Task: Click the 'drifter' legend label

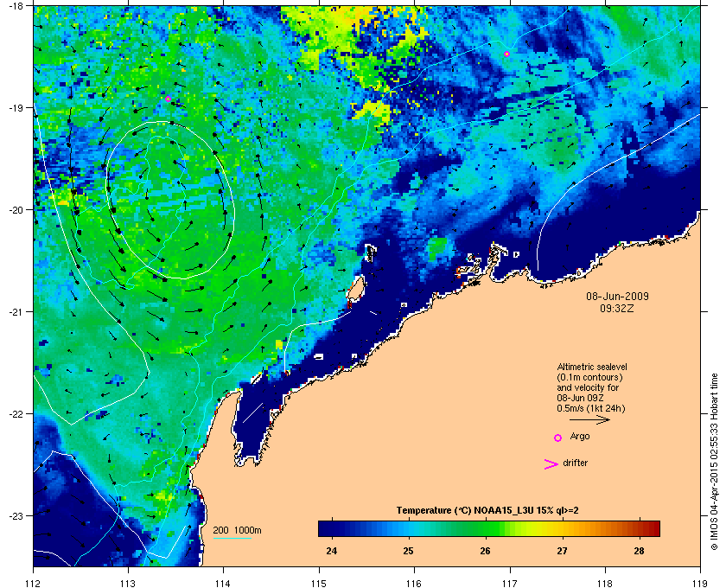Action: click(x=576, y=463)
